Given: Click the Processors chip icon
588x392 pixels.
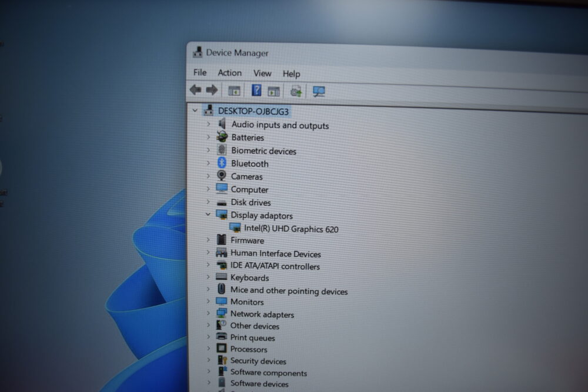Looking at the screenshot, I should [x=221, y=348].
